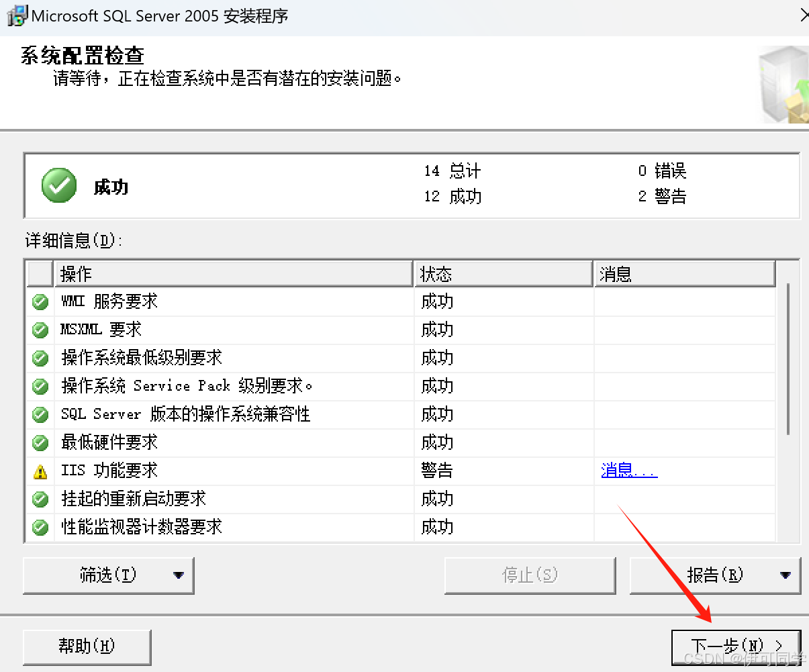
Task: Click the green check icon beside MSXML 要求
Action: pos(40,330)
